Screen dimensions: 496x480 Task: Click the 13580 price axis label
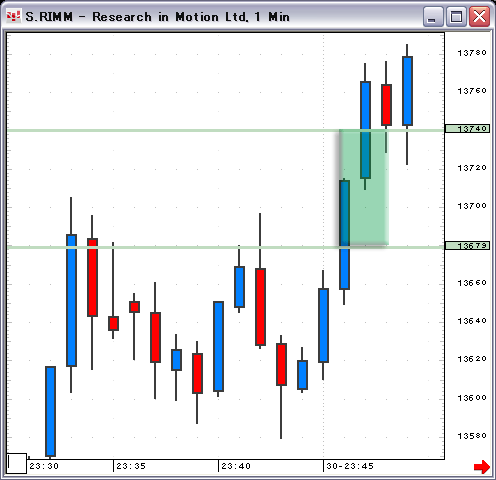(472, 436)
